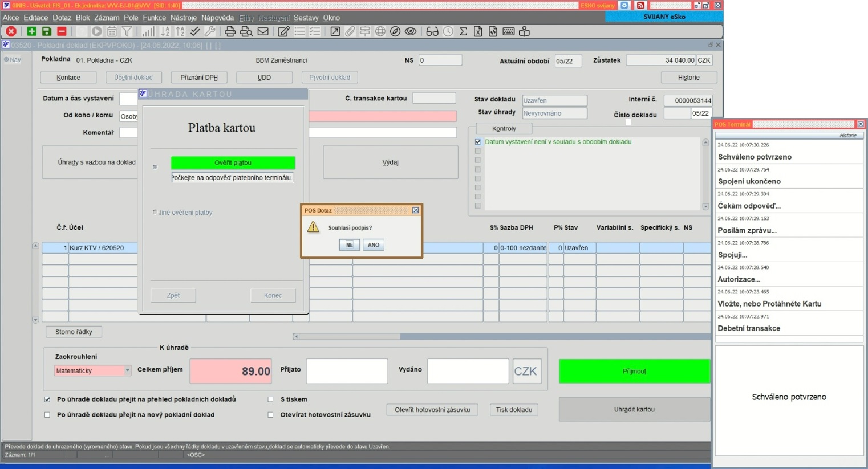The width and height of the screenshot is (868, 469).
Task: Click the horizontal scrollbar under the table
Action: pyautogui.click(x=501, y=336)
